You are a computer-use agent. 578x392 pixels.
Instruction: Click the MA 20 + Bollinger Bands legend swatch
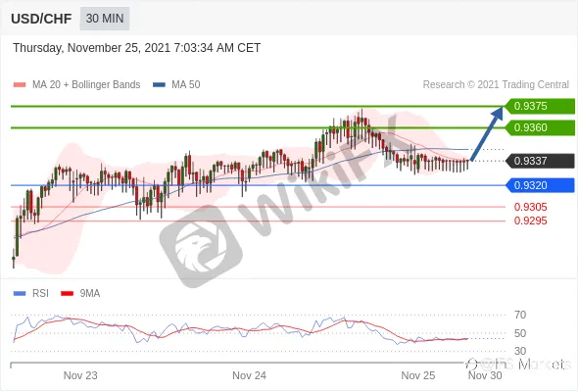pyautogui.click(x=20, y=85)
